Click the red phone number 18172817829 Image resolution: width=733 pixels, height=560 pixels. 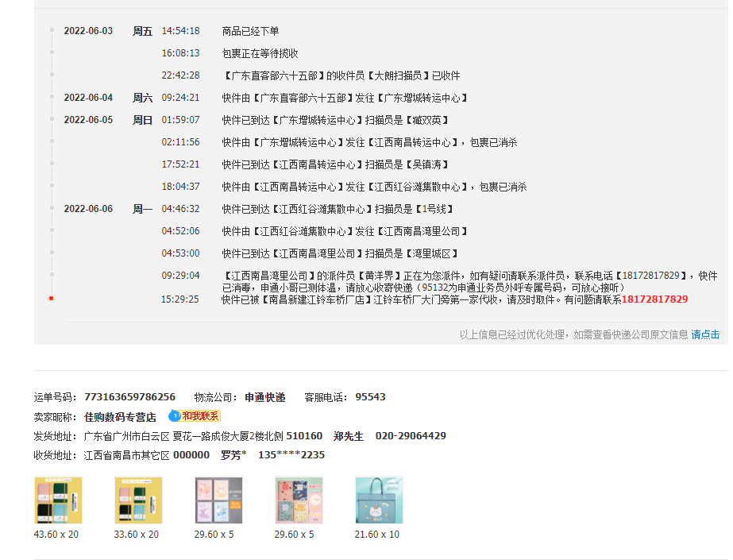654,299
